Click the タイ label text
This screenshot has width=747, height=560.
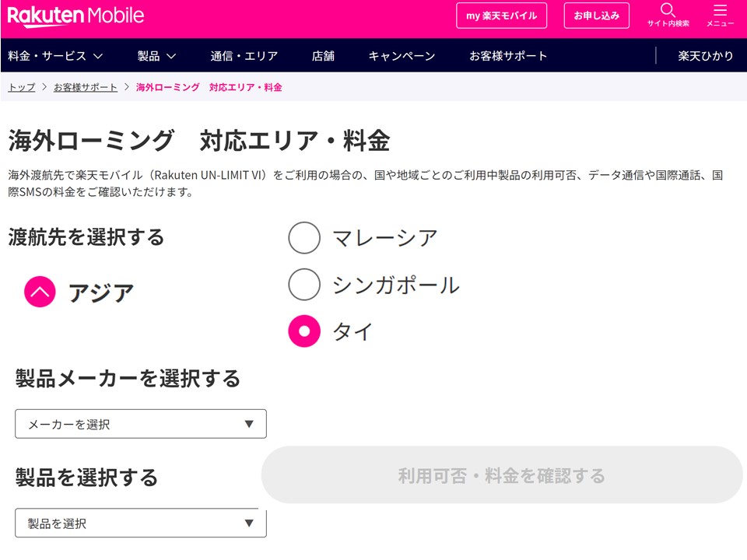click(x=352, y=331)
